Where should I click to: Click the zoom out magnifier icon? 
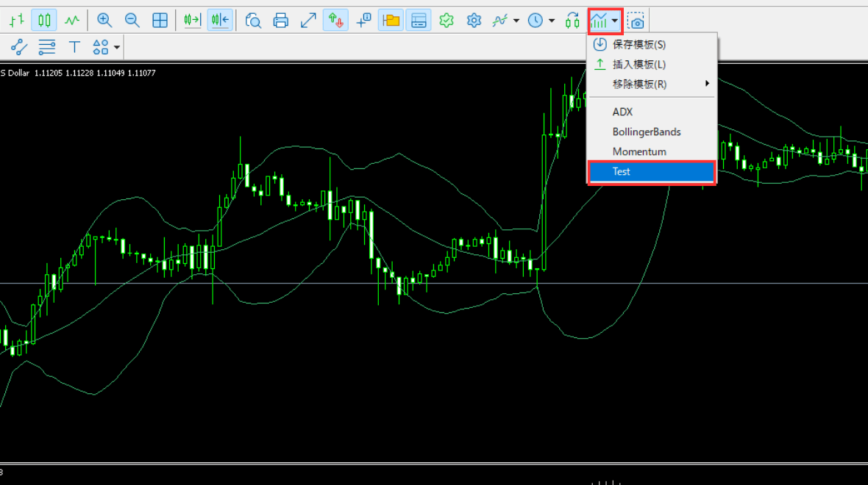tap(132, 21)
